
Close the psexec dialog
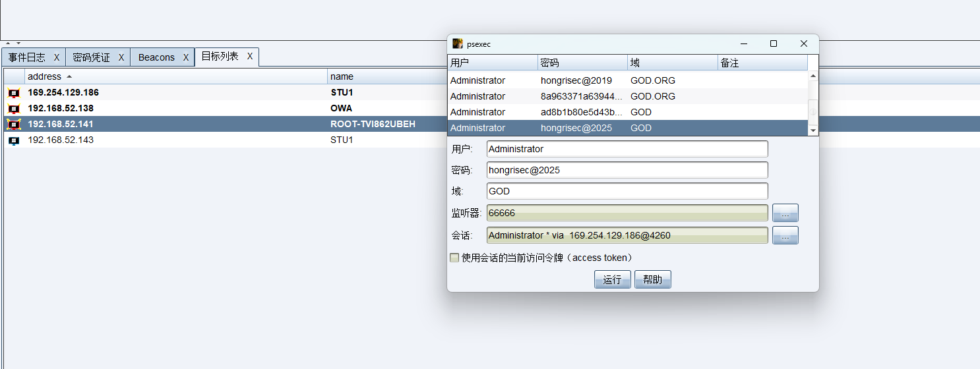[x=804, y=43]
